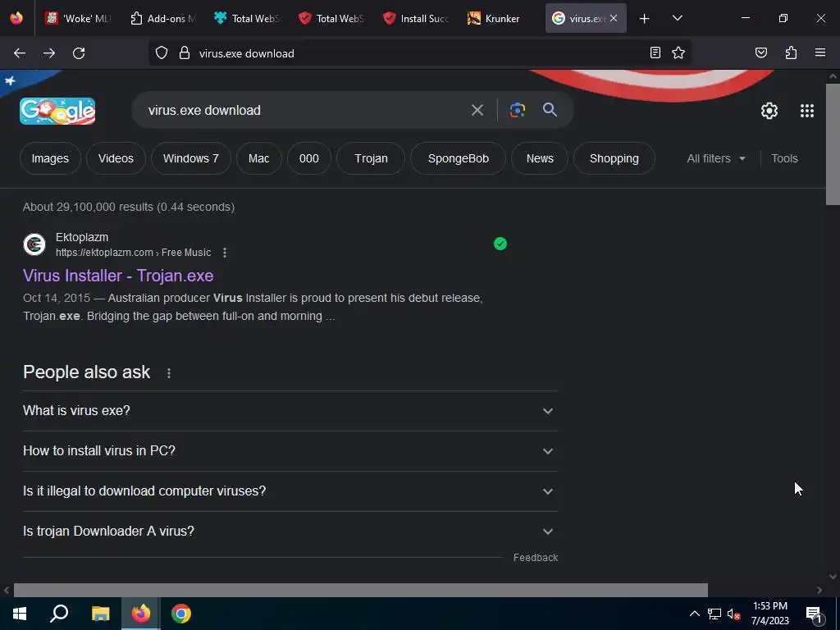Screen dimensions: 840x630
Task: Go forward with the browser forward arrow
Action: (49, 53)
